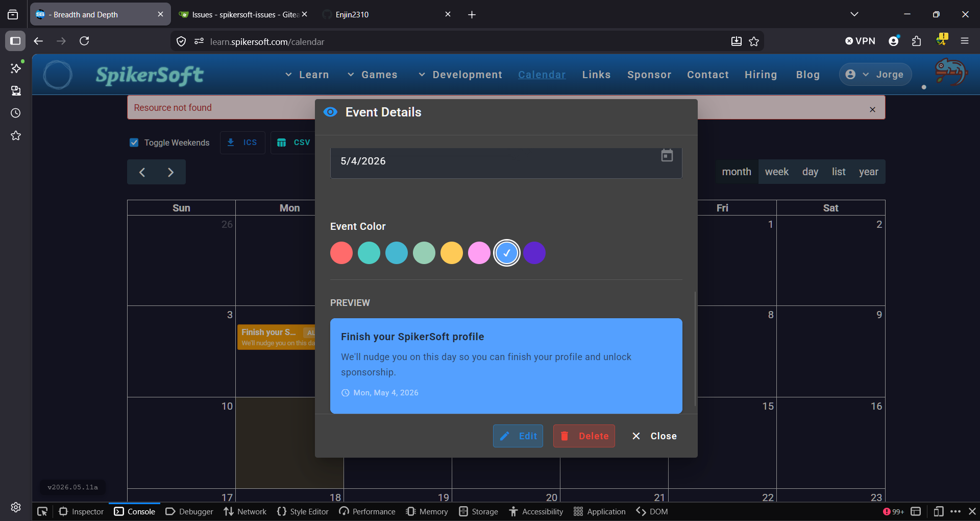Open the list all tabs arrow
980x521 pixels.
point(854,14)
